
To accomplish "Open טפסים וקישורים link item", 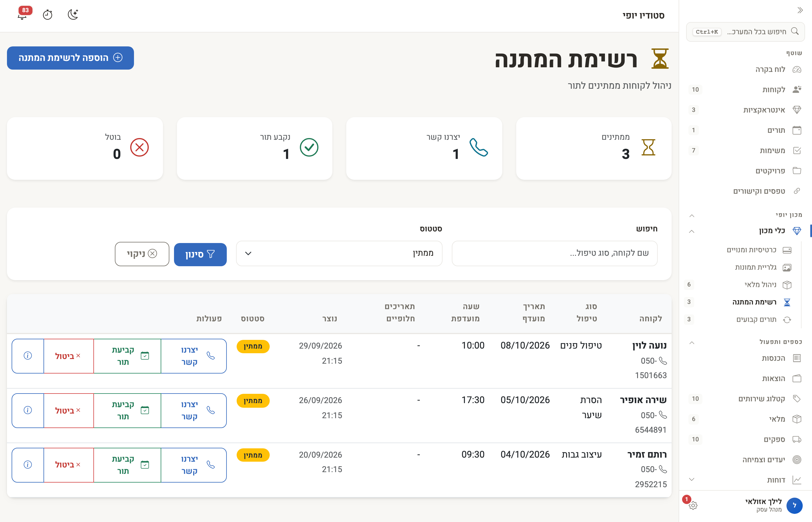I will [745, 191].
